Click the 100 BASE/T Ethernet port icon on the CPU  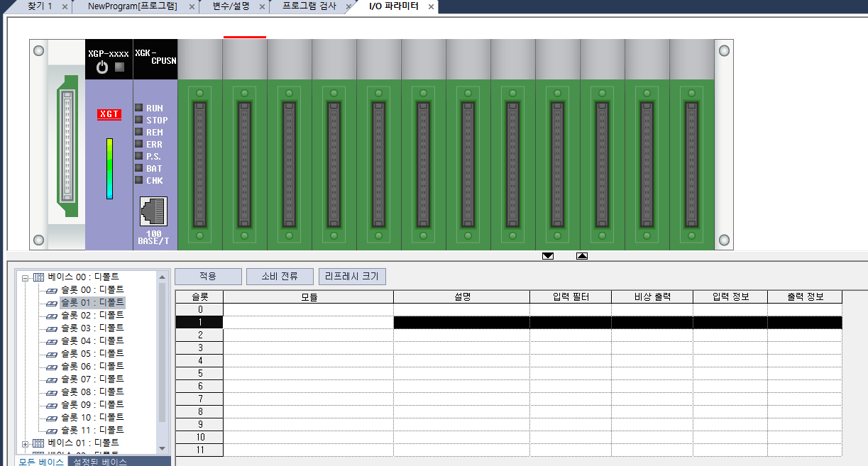(155, 213)
